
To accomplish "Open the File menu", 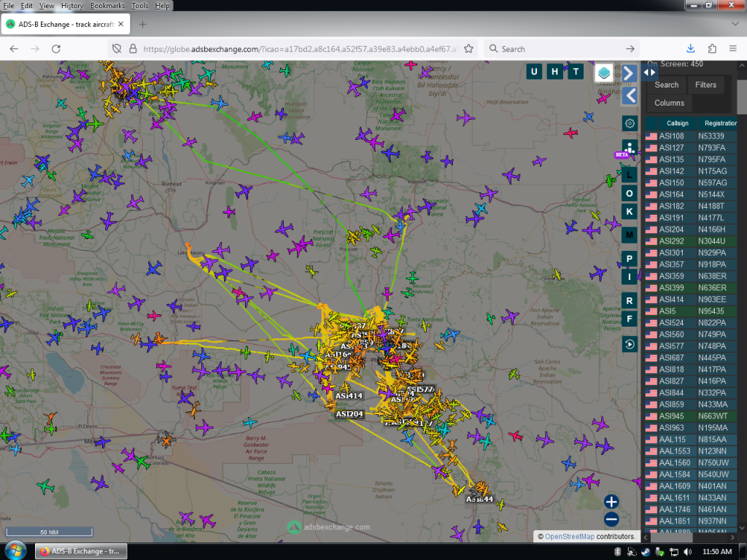I will click(x=9, y=6).
